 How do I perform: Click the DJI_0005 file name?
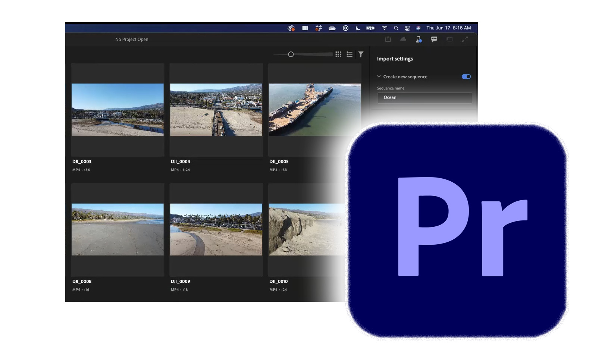[279, 161]
